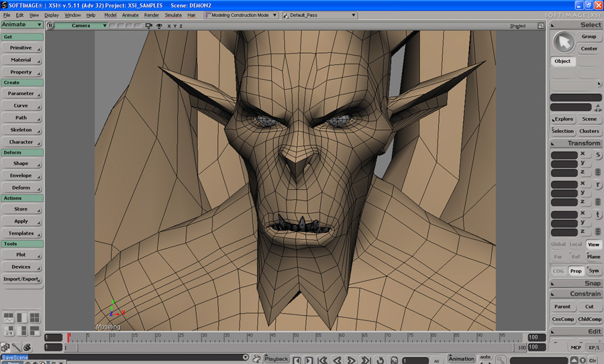The width and height of the screenshot is (604, 364).
Task: Toggle the viewport Z axis filter
Action: [181, 26]
